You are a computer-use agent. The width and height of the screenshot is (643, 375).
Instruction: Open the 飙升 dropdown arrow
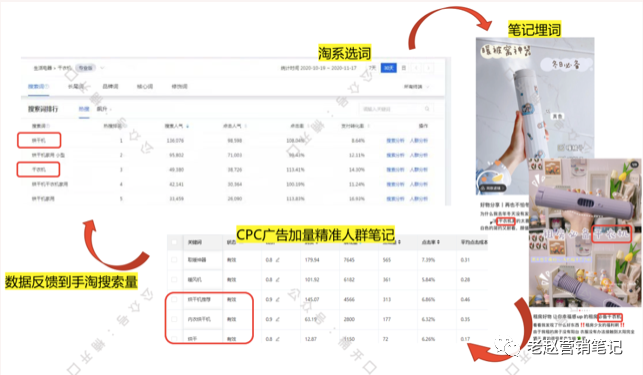click(111, 109)
